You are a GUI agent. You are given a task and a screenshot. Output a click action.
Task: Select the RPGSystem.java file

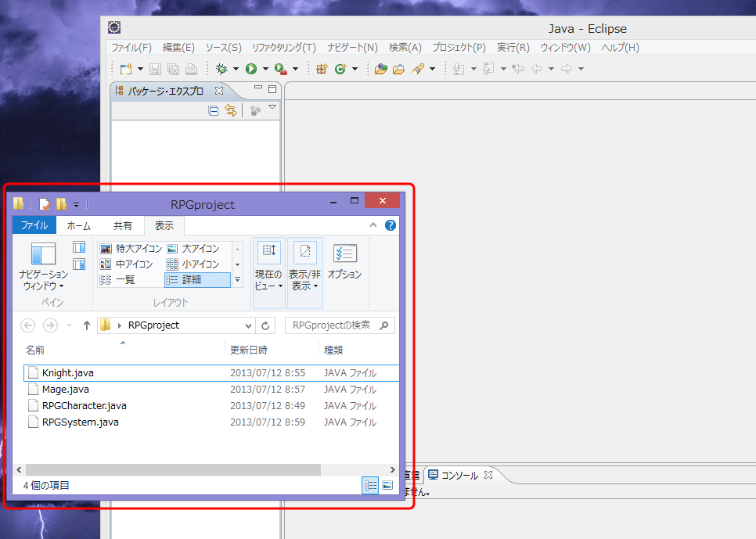pyautogui.click(x=211, y=422)
